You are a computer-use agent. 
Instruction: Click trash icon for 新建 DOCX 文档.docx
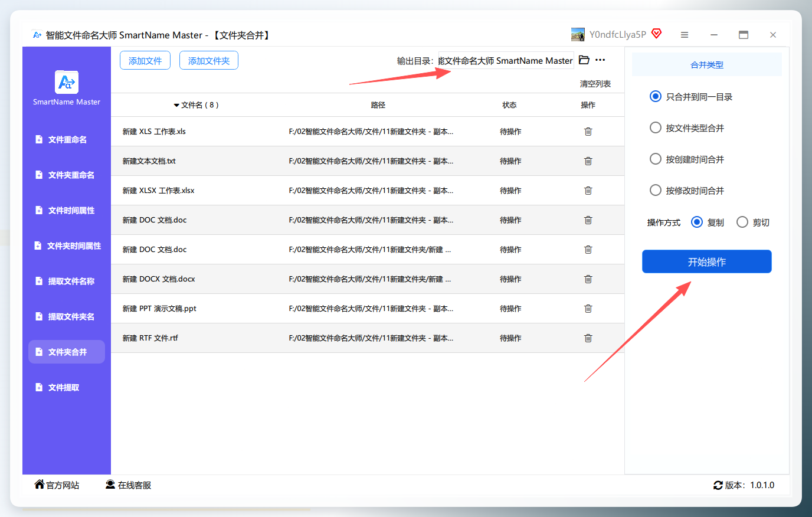(588, 279)
